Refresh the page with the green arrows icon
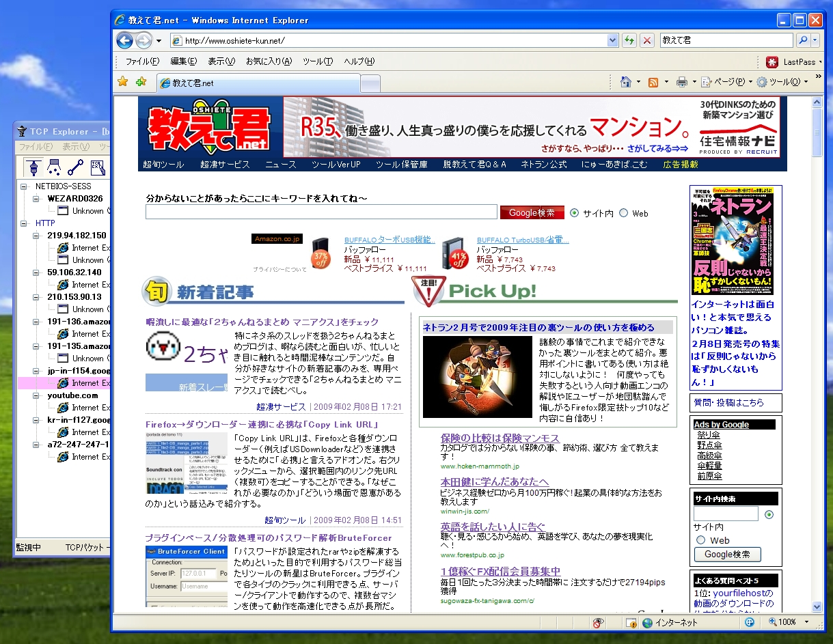This screenshot has width=833, height=644. point(629,40)
